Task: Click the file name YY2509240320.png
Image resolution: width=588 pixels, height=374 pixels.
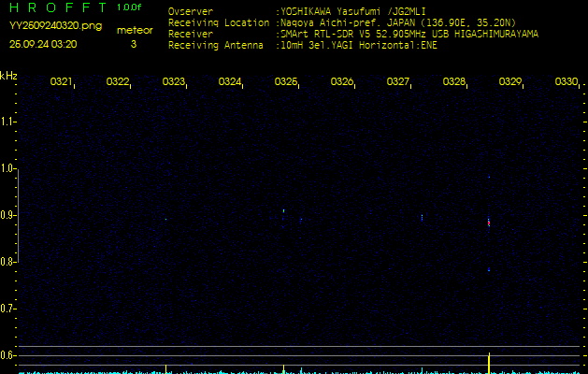Action: tap(55, 26)
